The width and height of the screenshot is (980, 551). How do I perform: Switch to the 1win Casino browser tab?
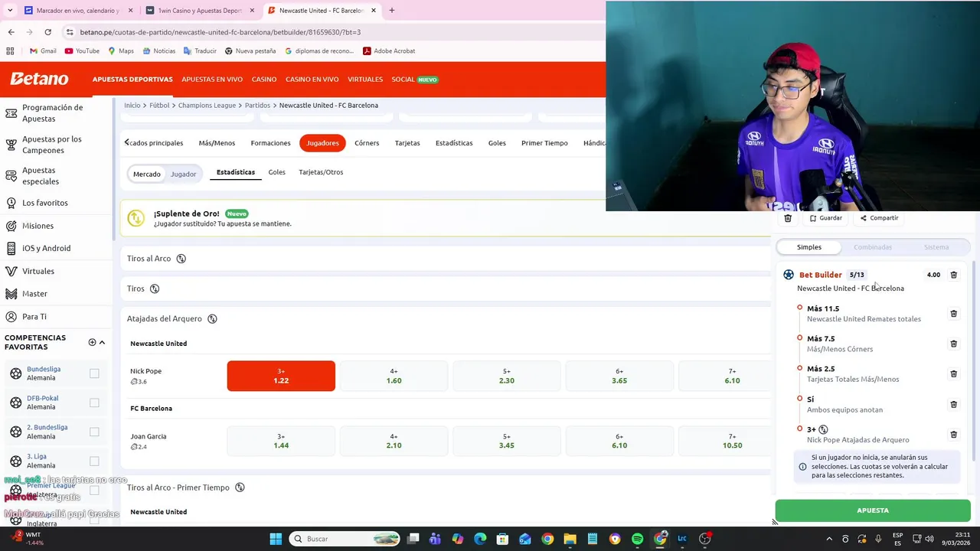click(x=199, y=11)
